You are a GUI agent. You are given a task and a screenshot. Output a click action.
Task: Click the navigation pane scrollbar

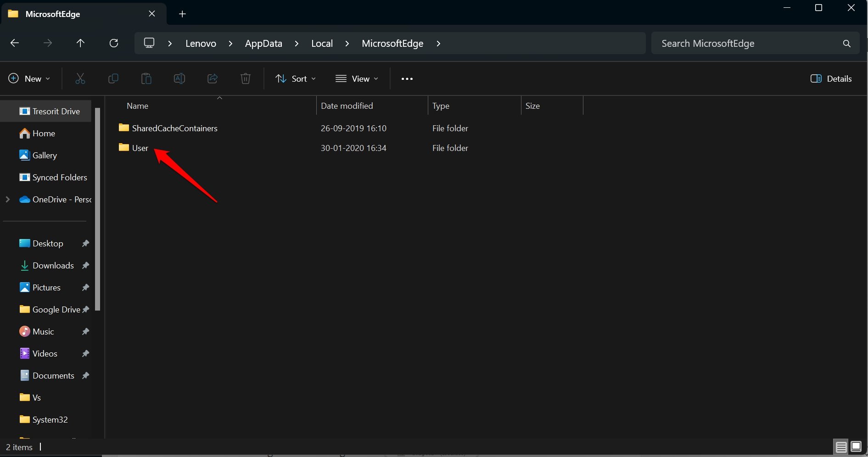[x=97, y=209]
